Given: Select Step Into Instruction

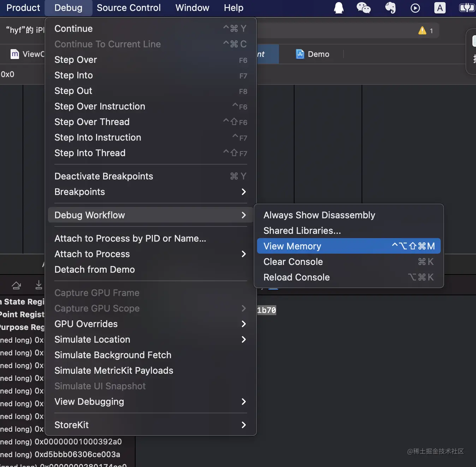Looking at the screenshot, I should pos(150,137).
